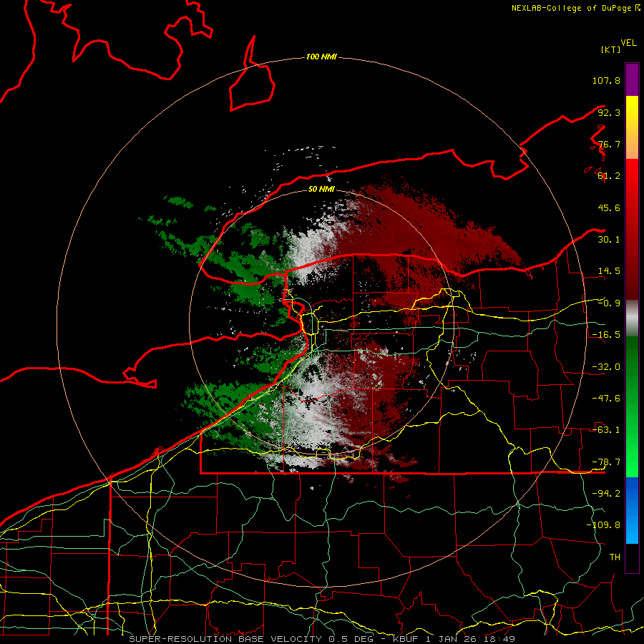Click the -16.5 legend value
Viewport: 644px width, 644px height.
pyautogui.click(x=606, y=335)
